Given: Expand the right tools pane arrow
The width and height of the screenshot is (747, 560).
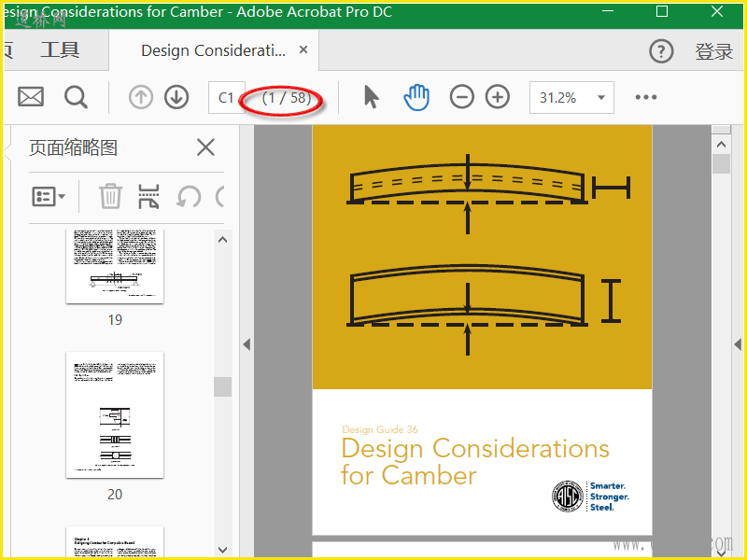Looking at the screenshot, I should [x=738, y=344].
